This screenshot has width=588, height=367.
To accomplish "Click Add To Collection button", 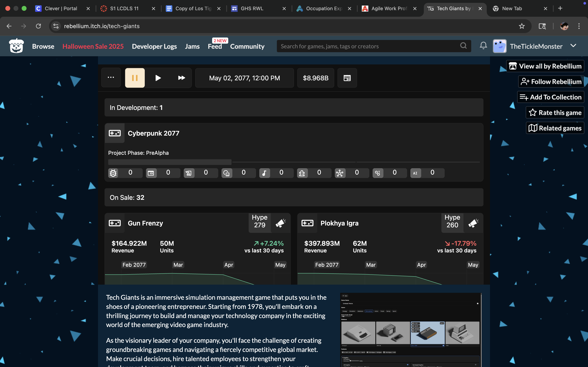I will click(x=551, y=97).
